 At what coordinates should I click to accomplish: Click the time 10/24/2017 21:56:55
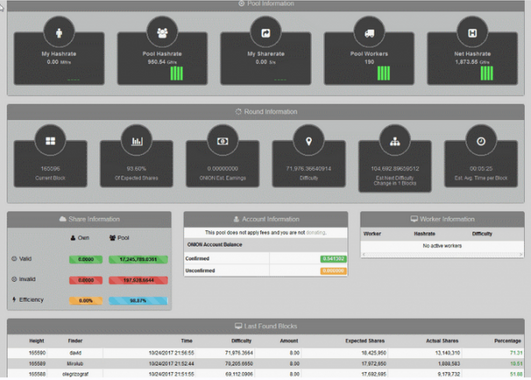coord(171,353)
